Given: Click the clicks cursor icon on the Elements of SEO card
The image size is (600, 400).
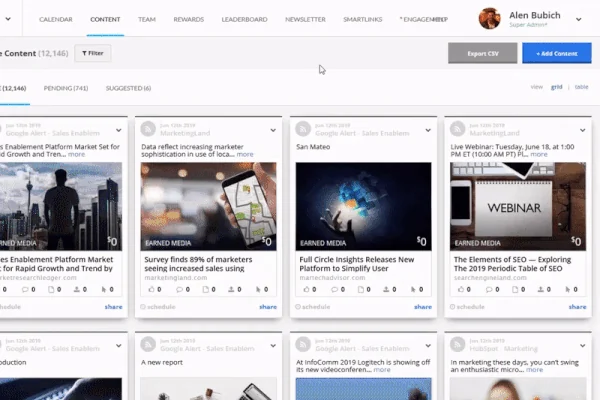Looking at the screenshot, I should [568, 289].
